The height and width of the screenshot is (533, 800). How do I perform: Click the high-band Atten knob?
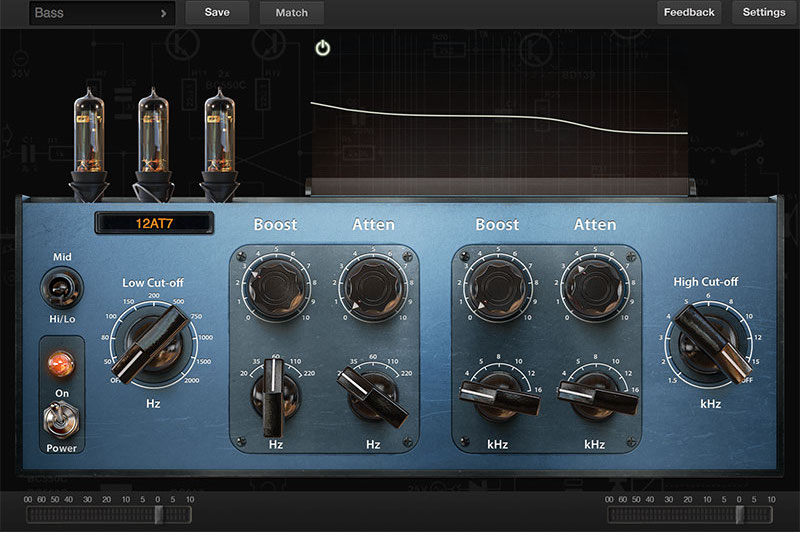(595, 289)
